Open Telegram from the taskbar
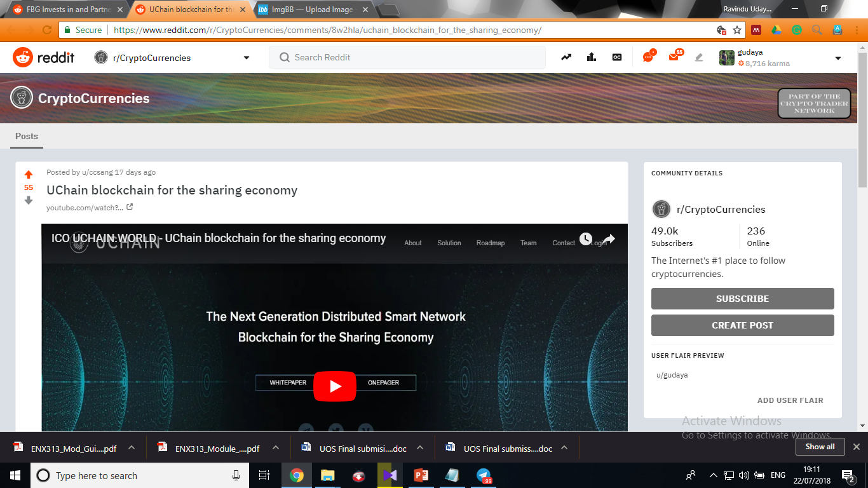 click(x=484, y=475)
